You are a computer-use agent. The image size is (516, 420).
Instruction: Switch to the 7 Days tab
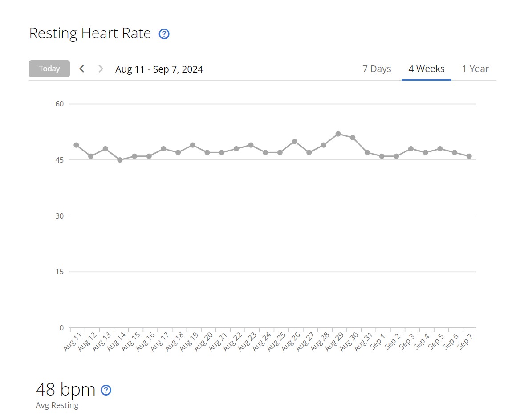(x=377, y=69)
